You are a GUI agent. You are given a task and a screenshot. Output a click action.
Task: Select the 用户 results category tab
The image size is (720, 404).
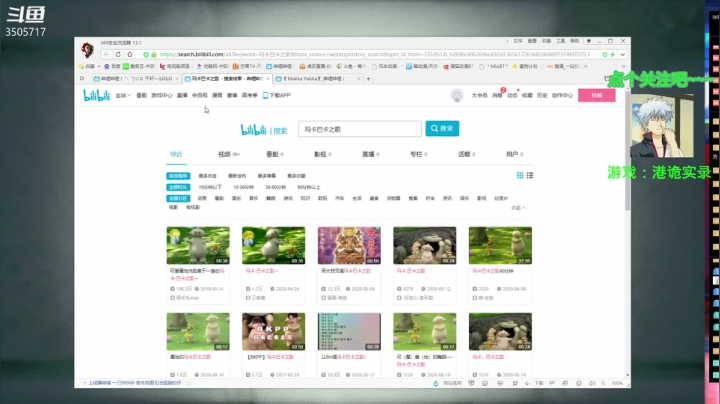(514, 154)
